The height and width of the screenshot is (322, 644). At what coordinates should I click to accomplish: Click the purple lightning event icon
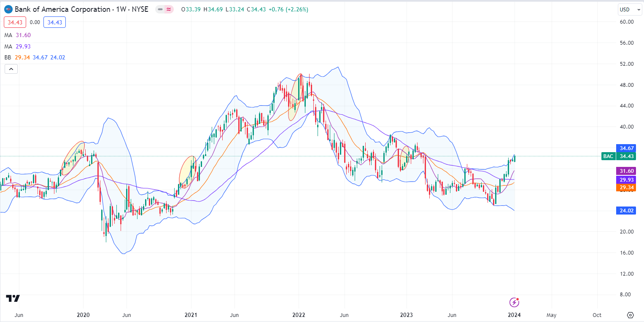[514, 302]
